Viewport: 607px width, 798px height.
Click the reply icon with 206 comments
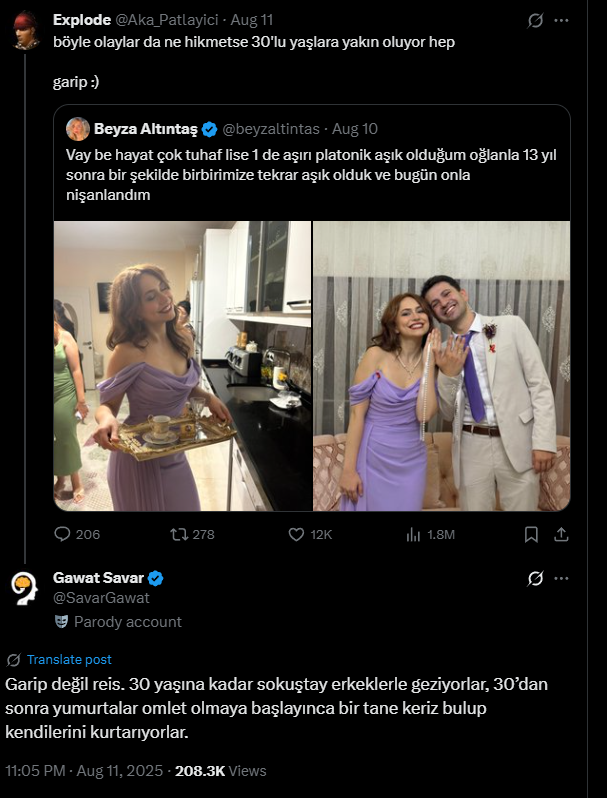(62, 534)
